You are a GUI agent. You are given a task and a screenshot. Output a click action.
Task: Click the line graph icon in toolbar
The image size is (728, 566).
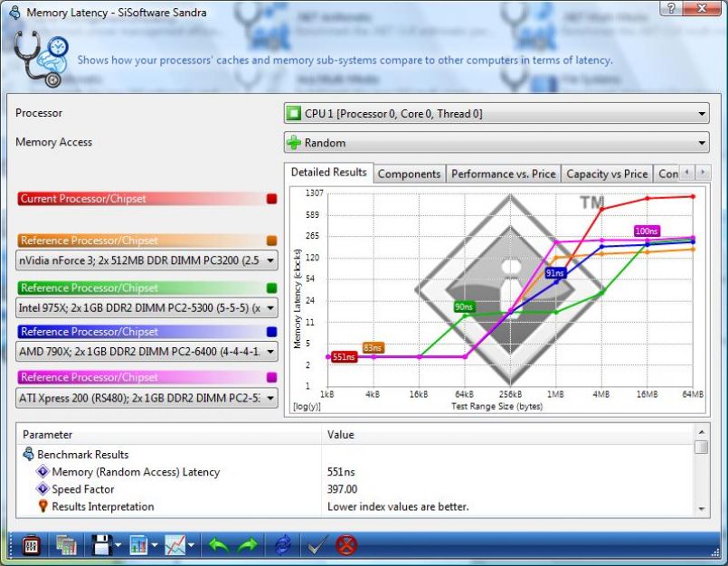(175, 545)
